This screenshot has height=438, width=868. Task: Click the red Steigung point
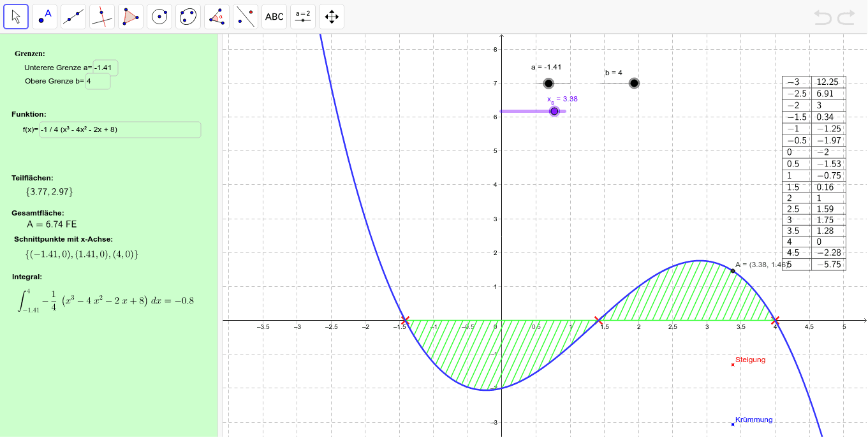coord(733,365)
